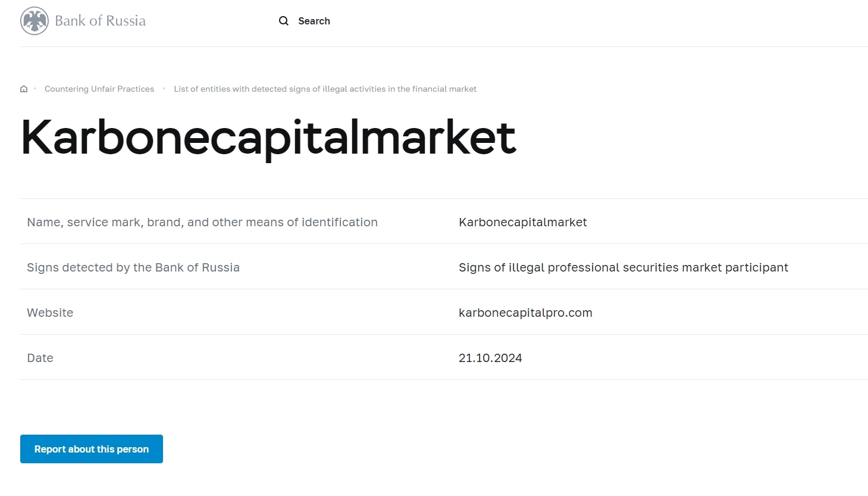Click the search magnifying glass icon
Viewport: 868px width, 496px height.
284,21
